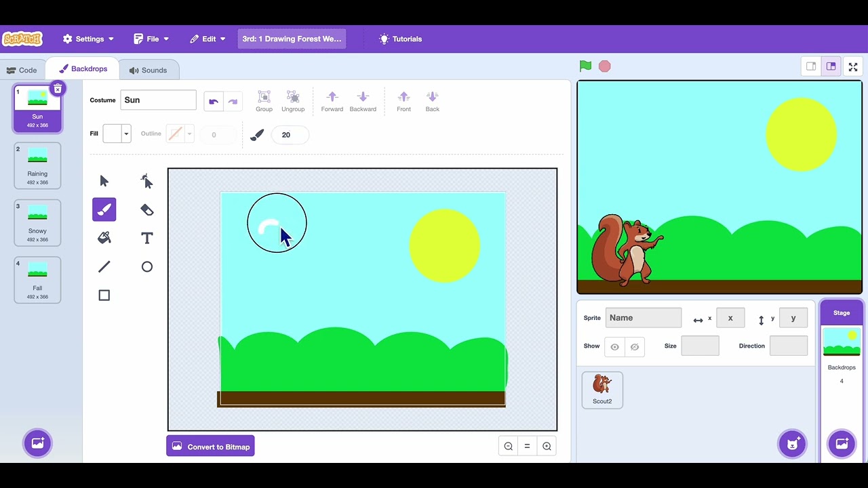Switch to the Backdrops tab
The height and width of the screenshot is (488, 868).
point(83,69)
